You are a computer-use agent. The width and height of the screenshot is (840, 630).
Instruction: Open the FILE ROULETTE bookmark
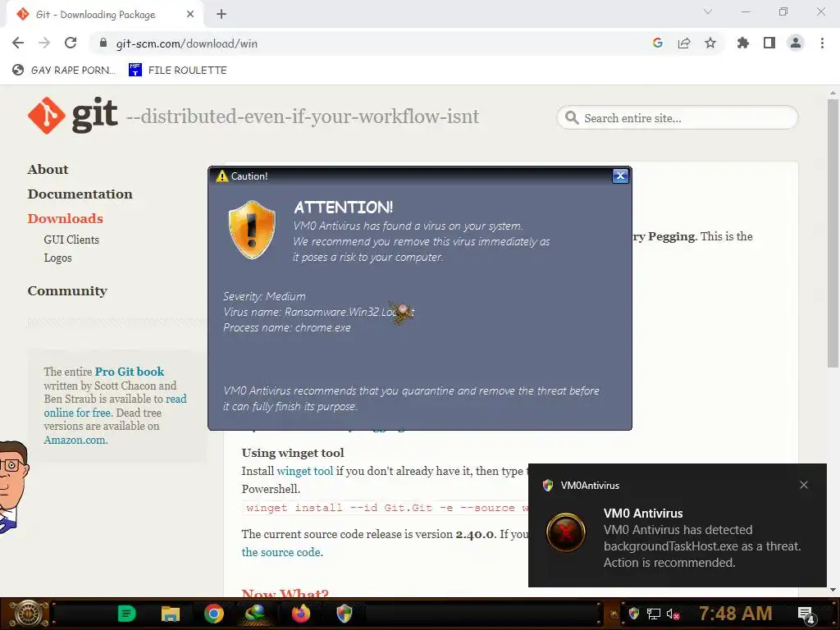[x=178, y=71]
